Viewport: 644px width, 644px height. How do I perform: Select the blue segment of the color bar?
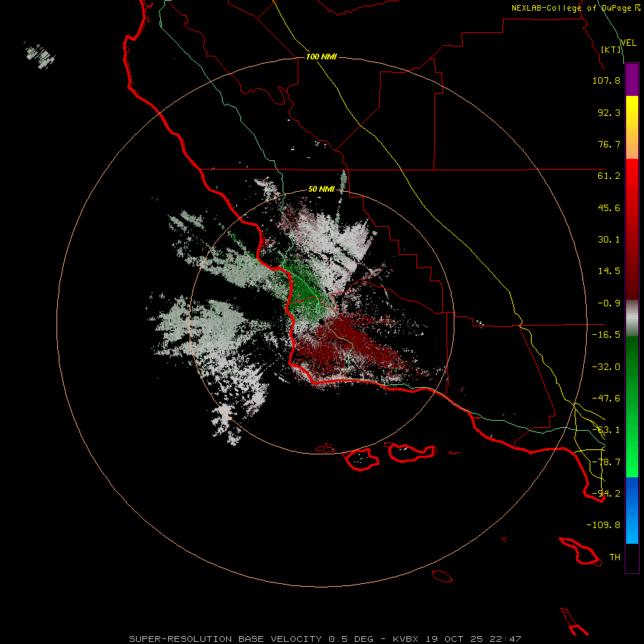pyautogui.click(x=632, y=510)
